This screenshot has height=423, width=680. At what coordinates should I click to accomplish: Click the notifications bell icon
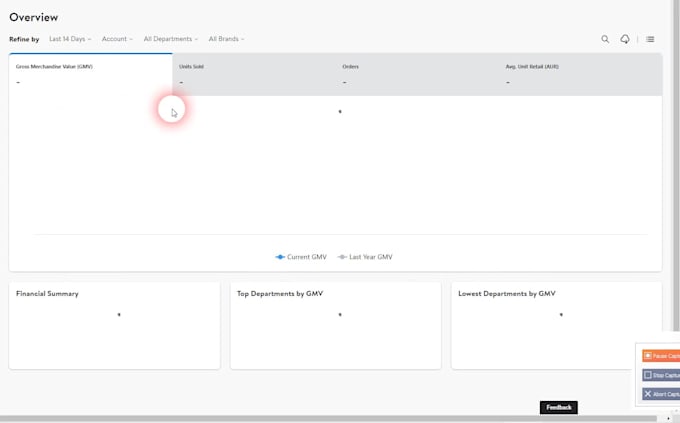click(x=625, y=39)
